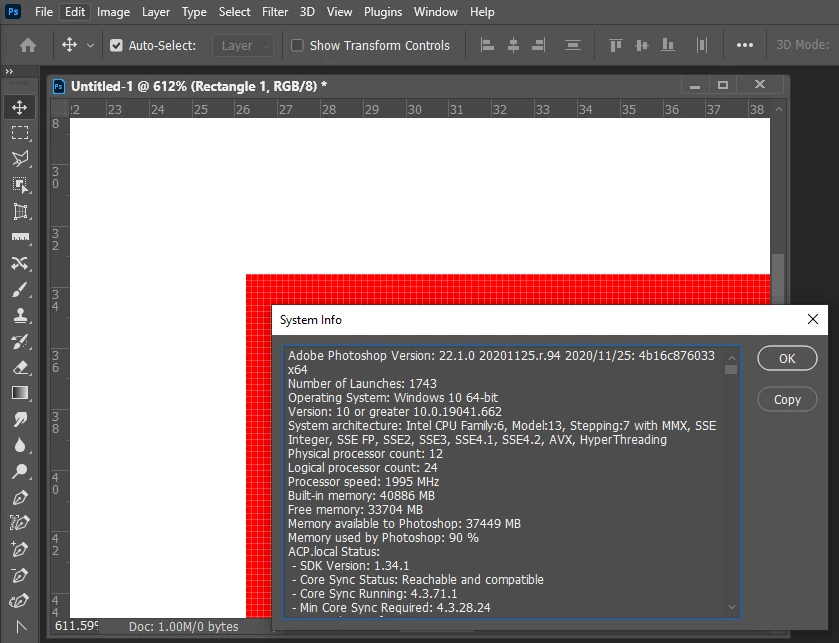
Task: Enable Show Transform Controls checkbox
Action: click(x=297, y=45)
